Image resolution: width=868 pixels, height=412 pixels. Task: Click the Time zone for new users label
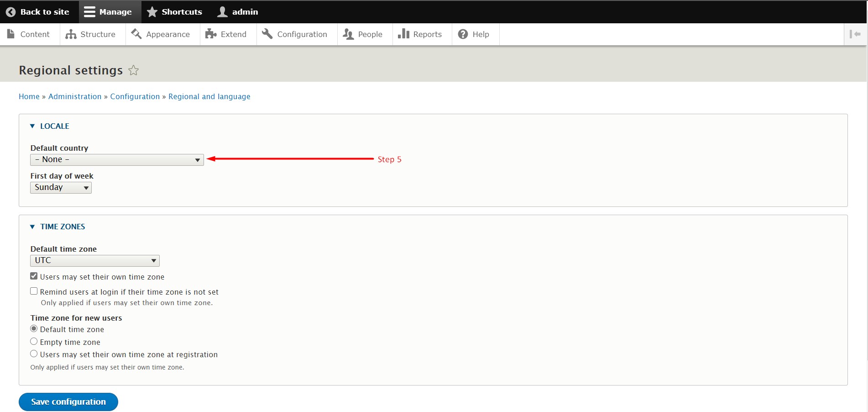[76, 318]
